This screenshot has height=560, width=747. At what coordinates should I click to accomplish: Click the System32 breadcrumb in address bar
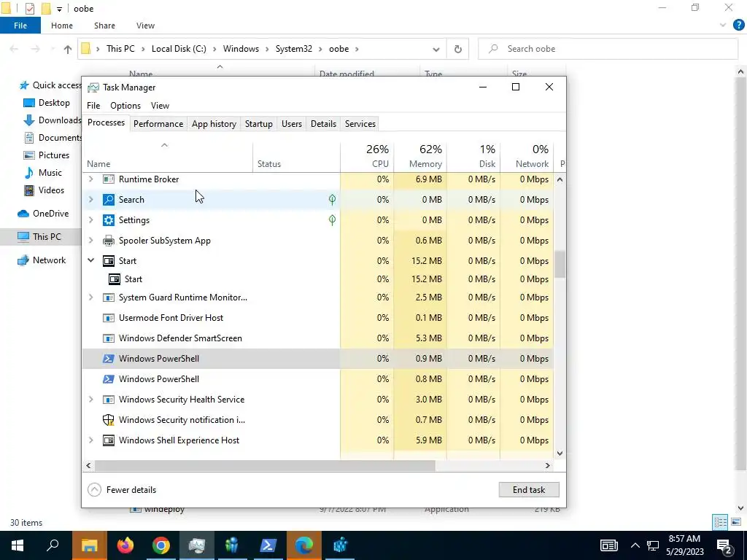[x=294, y=49]
